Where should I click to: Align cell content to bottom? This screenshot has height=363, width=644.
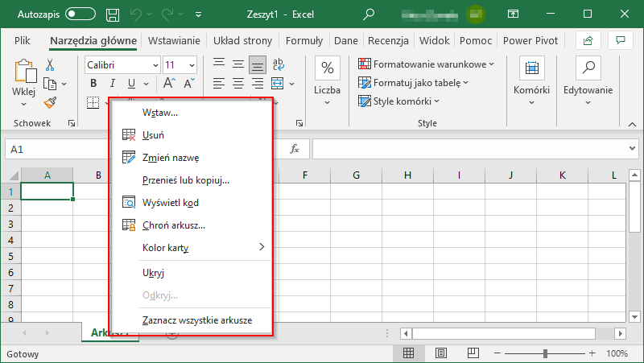coord(258,64)
